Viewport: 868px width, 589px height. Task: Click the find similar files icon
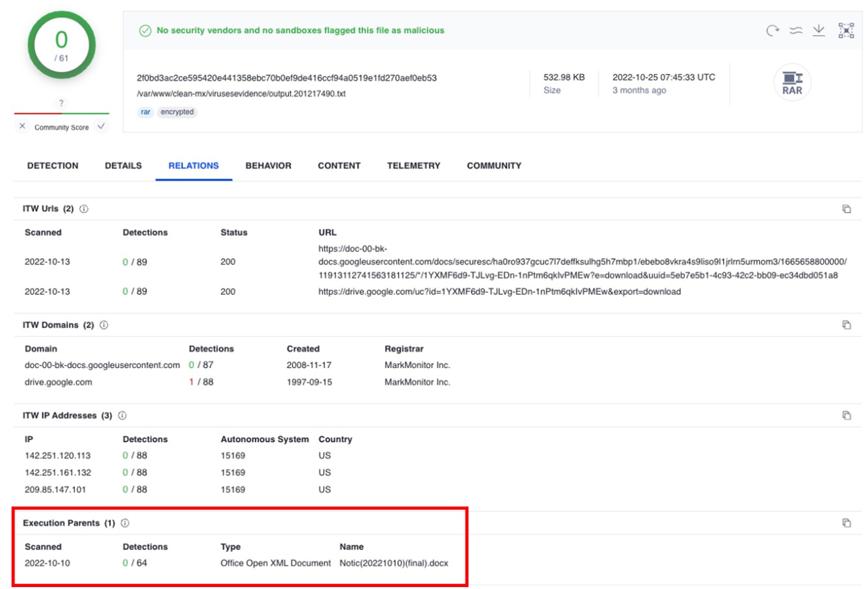pos(796,31)
